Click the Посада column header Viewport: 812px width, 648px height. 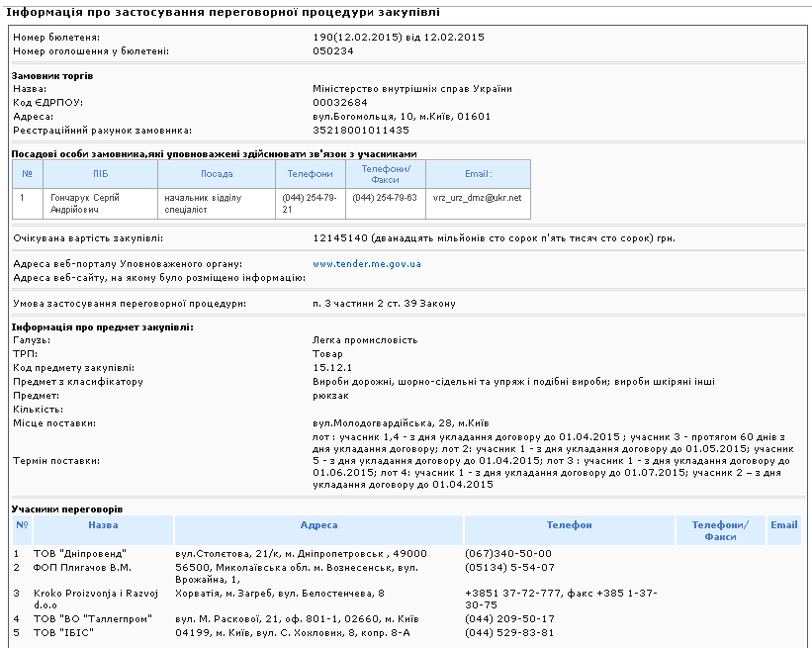click(x=216, y=173)
